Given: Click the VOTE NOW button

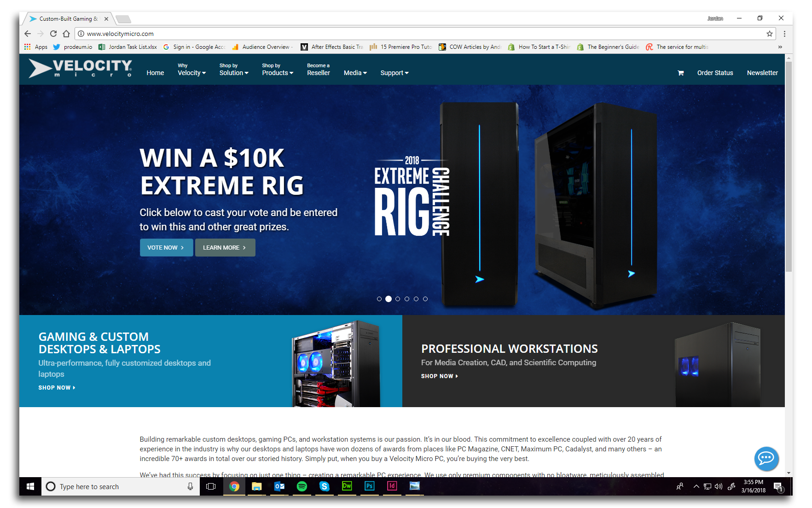Looking at the screenshot, I should (166, 247).
